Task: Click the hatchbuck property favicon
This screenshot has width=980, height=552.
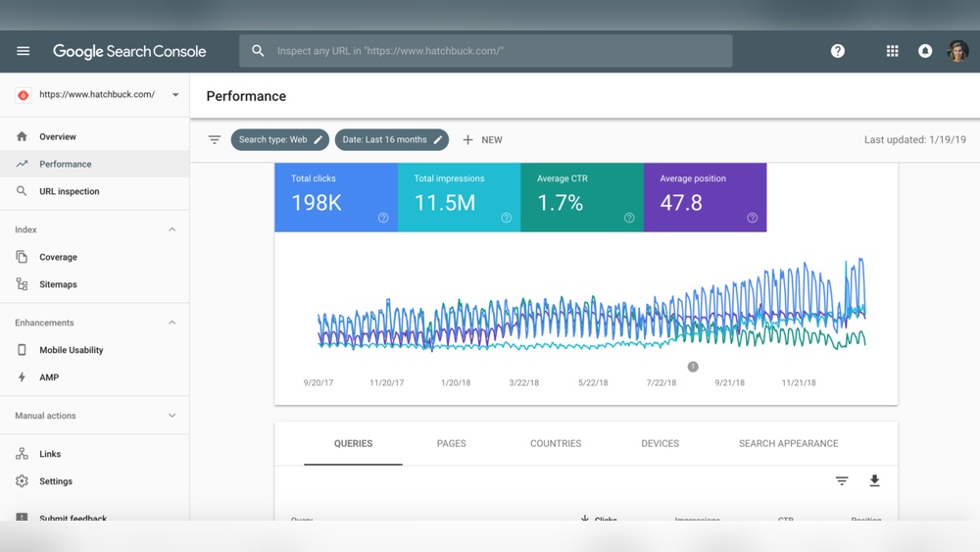Action: (x=24, y=95)
